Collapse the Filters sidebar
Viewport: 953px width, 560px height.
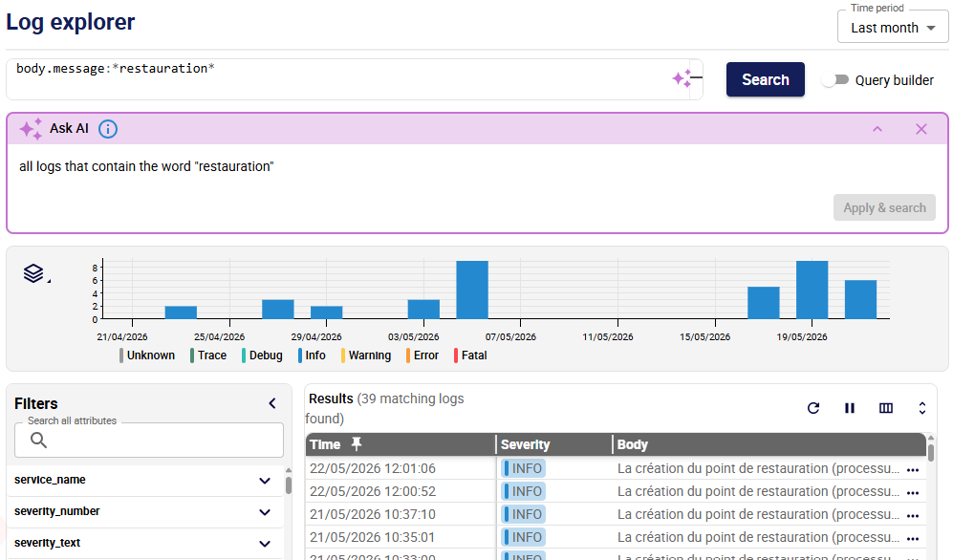(272, 403)
